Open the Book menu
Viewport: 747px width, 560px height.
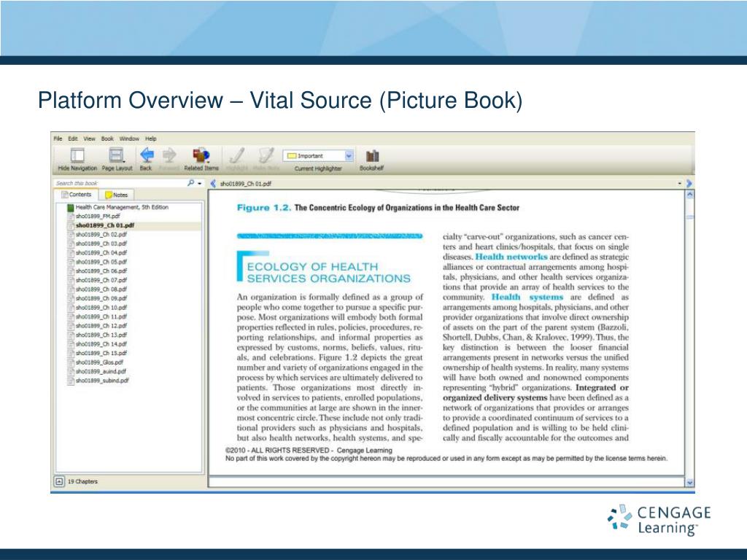click(107, 139)
